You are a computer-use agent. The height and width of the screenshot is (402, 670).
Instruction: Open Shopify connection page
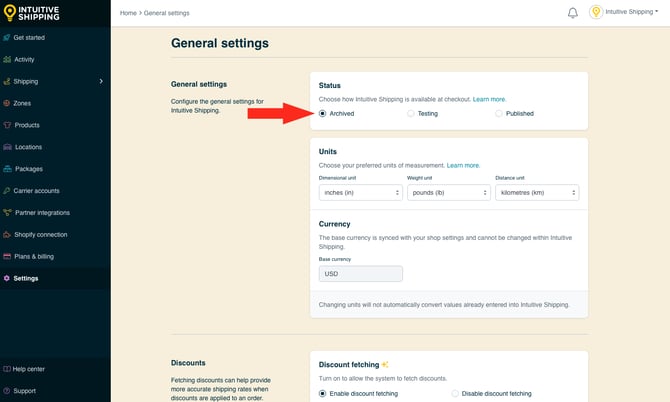(41, 235)
